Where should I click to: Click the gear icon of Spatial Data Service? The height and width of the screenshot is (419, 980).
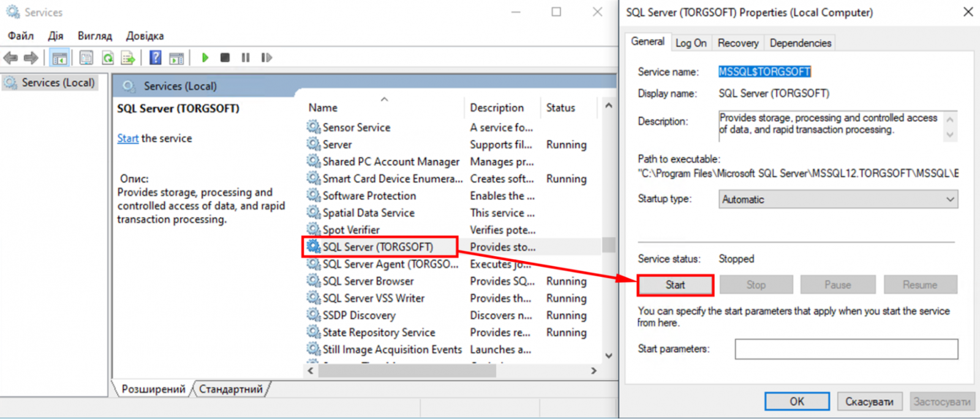coord(314,213)
